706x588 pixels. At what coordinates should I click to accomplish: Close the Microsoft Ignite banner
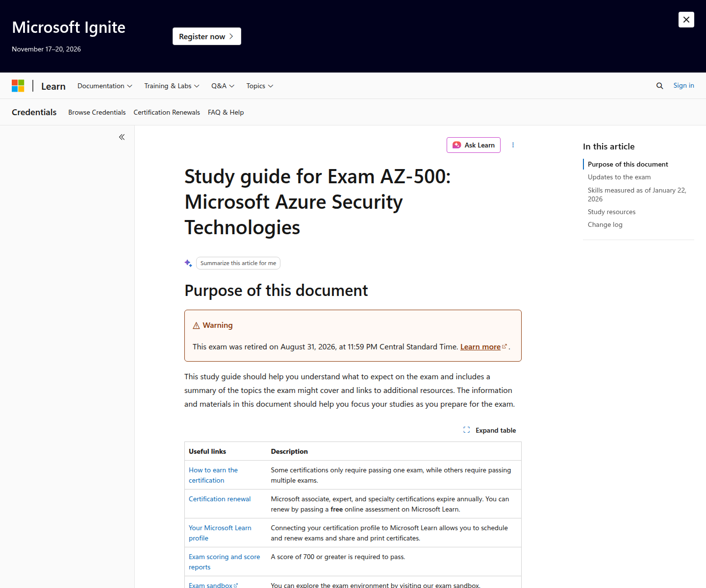coord(686,20)
